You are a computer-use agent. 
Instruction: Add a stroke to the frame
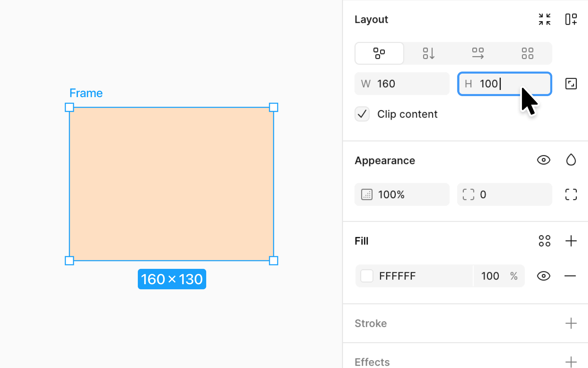click(571, 323)
